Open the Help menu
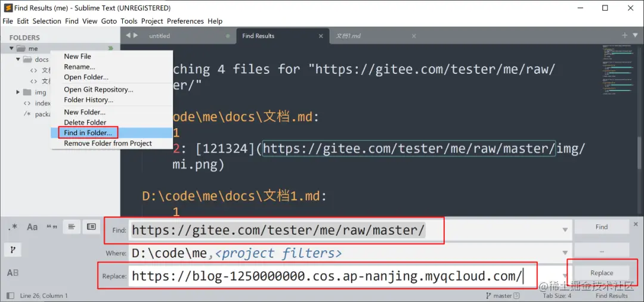Viewport: 644px width, 302px height. [x=215, y=21]
